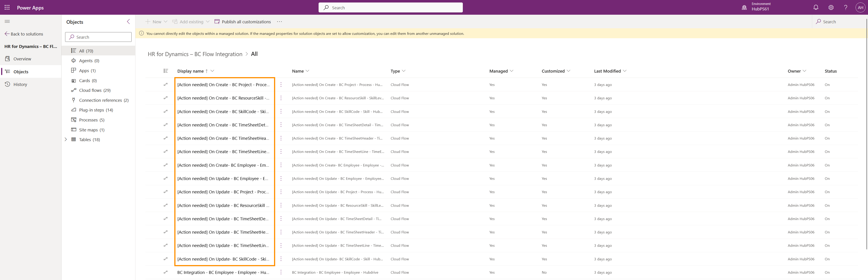Open the Add existing dropdown

191,21
